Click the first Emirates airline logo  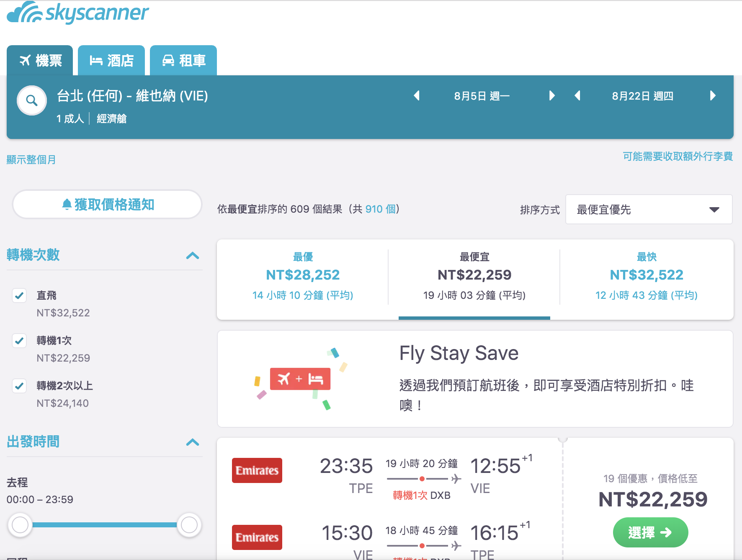tap(257, 470)
